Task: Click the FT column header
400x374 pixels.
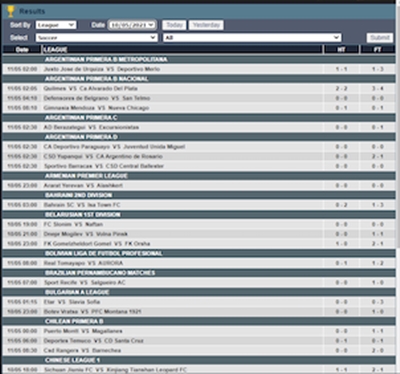Action: pyautogui.click(x=377, y=50)
